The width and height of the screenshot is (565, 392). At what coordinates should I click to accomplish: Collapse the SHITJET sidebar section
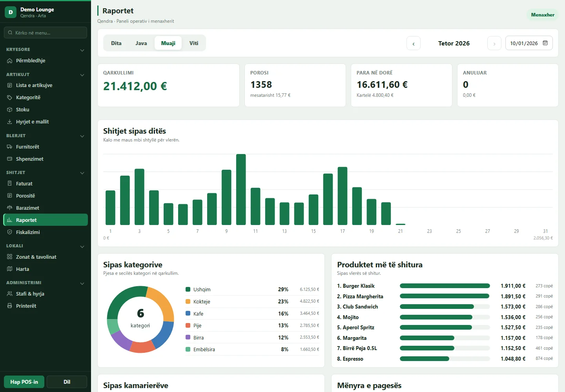click(x=82, y=173)
